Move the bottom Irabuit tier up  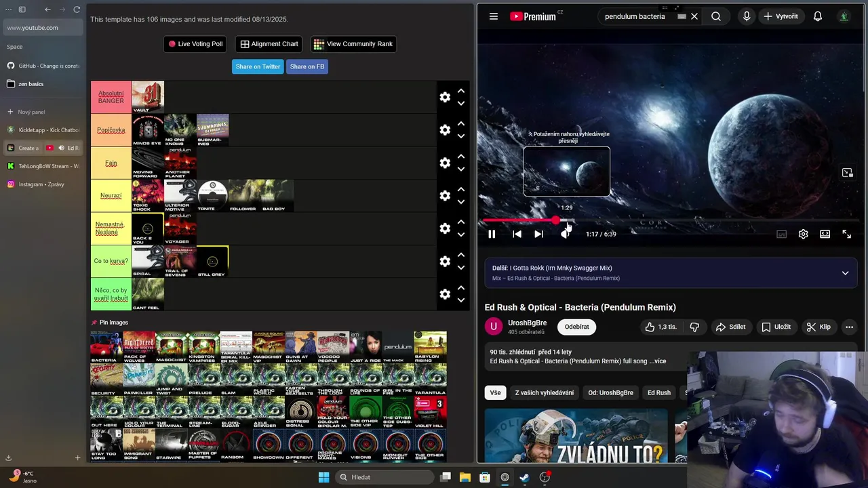[461, 288]
